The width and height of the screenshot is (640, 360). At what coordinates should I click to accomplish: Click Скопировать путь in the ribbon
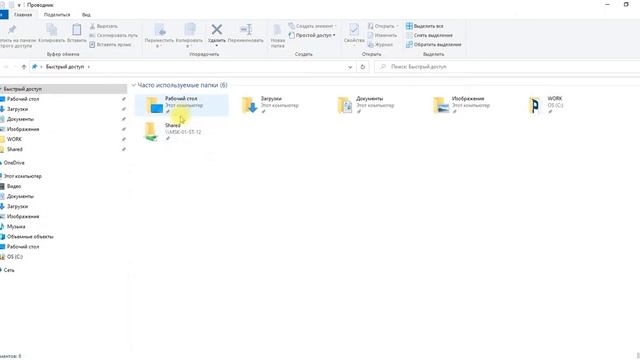(x=113, y=36)
